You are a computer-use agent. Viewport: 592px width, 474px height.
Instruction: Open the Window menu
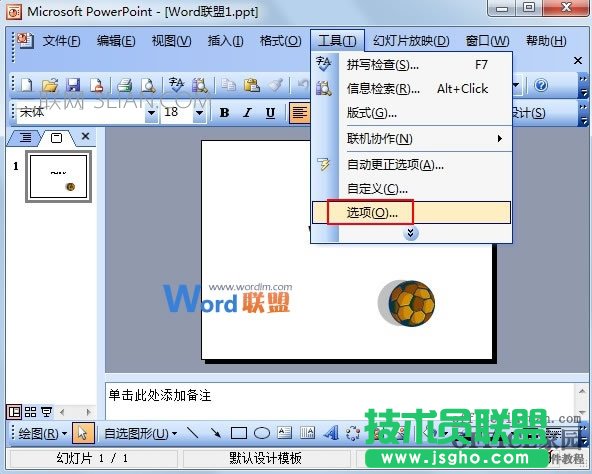[487, 40]
